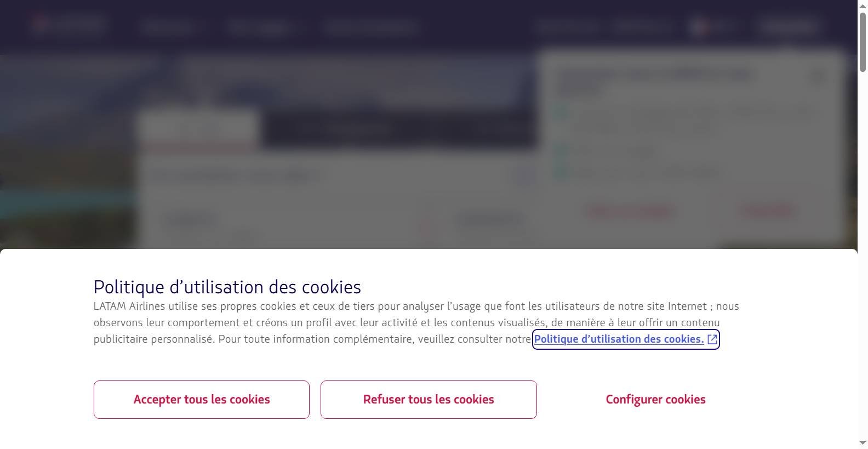
Task: Accept all cookies with Accepter tous les cookies
Action: 202,400
